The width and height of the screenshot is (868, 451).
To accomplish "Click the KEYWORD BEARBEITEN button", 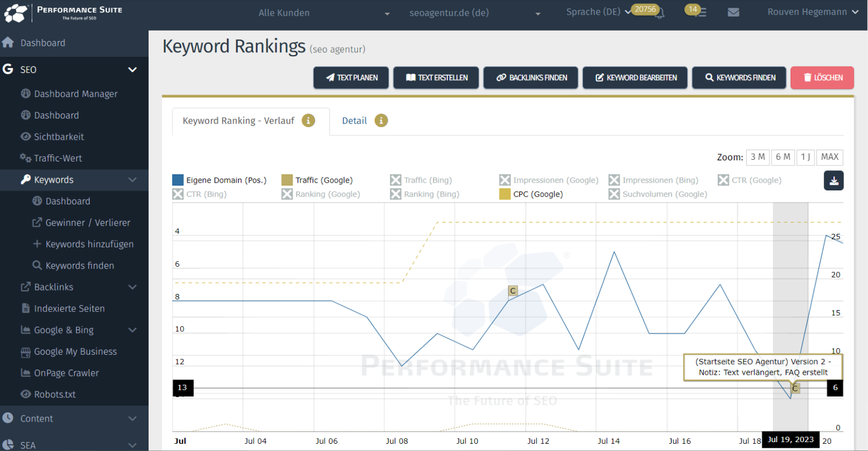I will [x=635, y=77].
